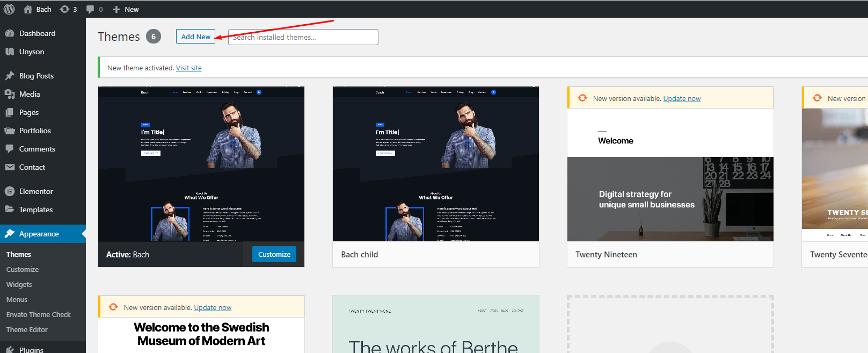The height and width of the screenshot is (353, 868).
Task: Click the dashed add new theme placeholder
Action: 670,324
